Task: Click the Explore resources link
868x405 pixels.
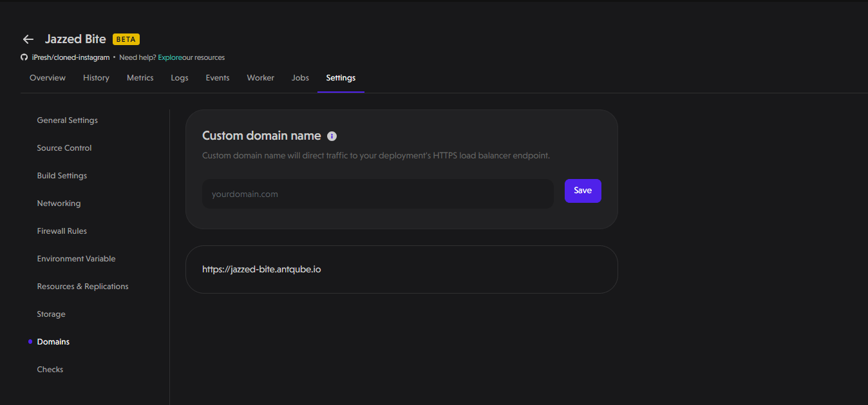Action: (x=170, y=57)
